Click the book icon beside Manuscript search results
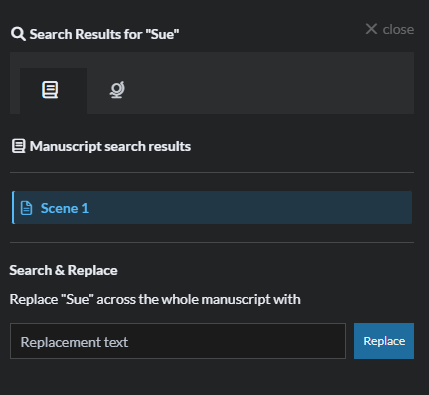Screen dimensions: 429x395 pos(19,146)
